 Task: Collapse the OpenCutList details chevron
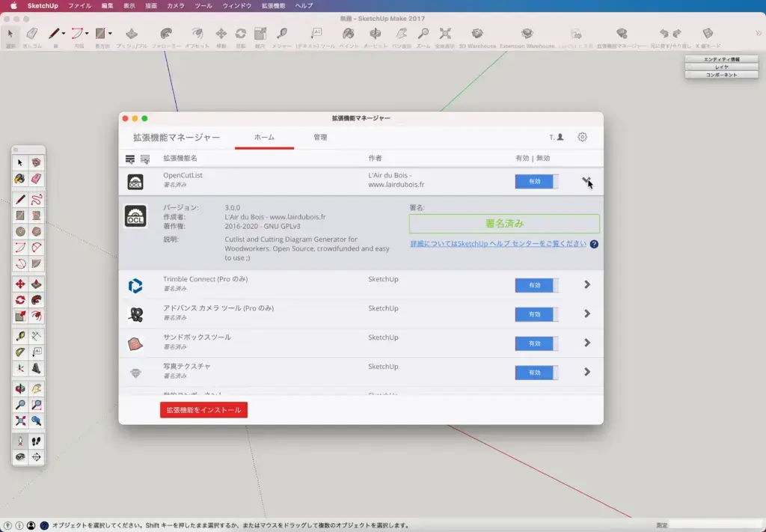click(x=586, y=181)
